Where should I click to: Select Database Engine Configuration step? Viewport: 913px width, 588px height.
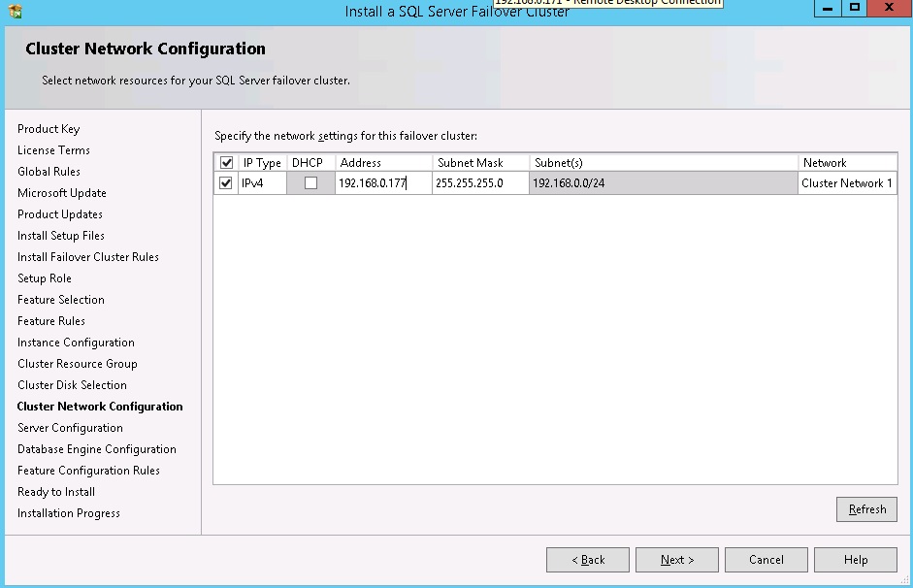pos(97,449)
